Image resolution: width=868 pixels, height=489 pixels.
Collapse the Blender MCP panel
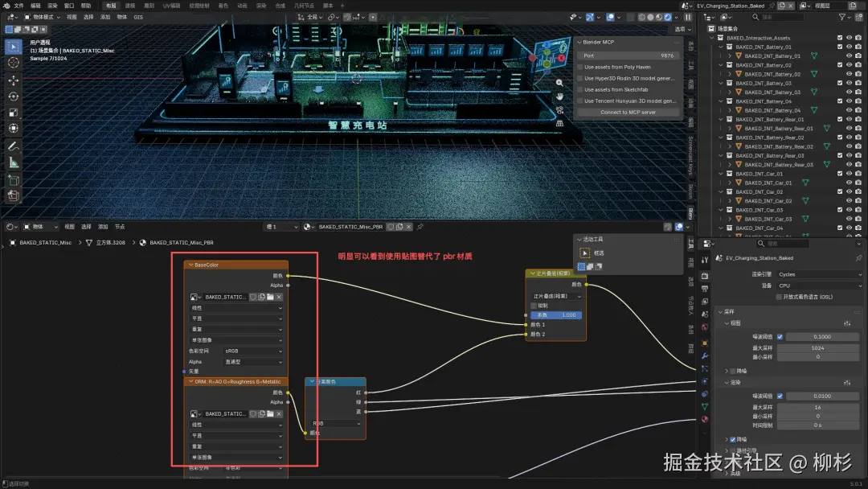click(x=579, y=42)
